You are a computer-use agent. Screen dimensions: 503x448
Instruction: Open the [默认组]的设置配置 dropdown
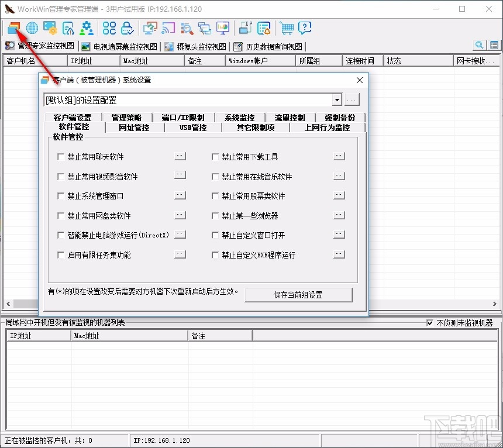[337, 100]
